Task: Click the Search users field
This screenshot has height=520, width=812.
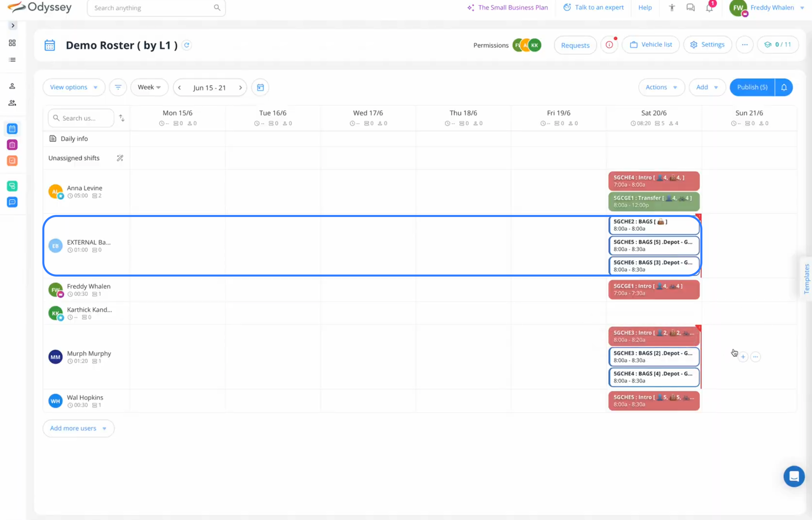Action: [81, 118]
